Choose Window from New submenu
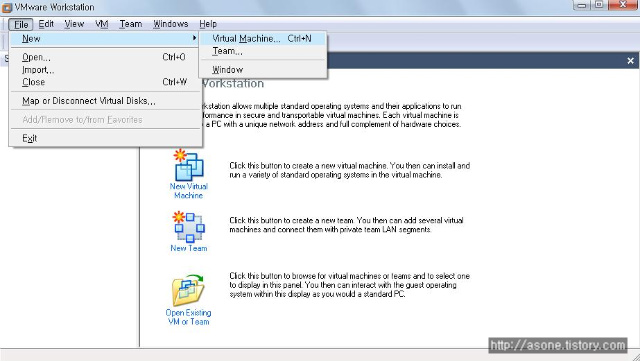This screenshot has height=361, width=640. click(x=263, y=70)
